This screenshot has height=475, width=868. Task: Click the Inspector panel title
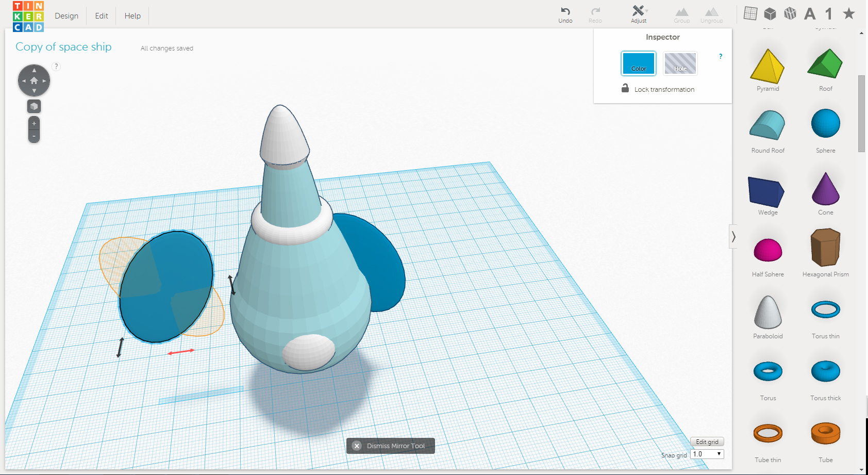pyautogui.click(x=663, y=37)
